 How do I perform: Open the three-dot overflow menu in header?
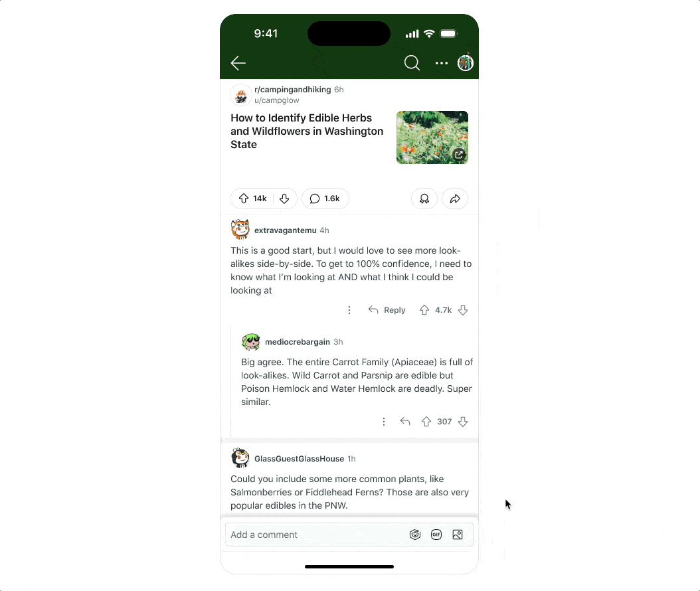click(x=441, y=63)
